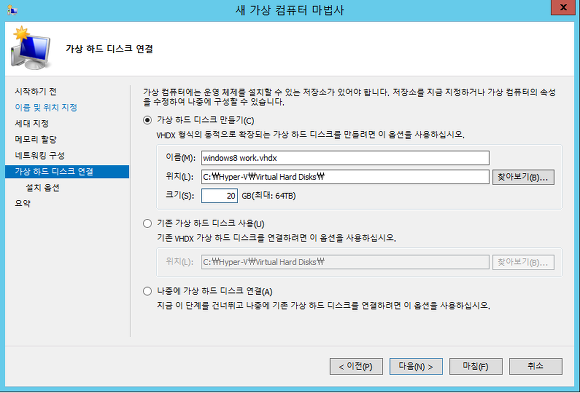Go to 네트워킹 구성 step
580x393 pixels.
[x=40, y=155]
